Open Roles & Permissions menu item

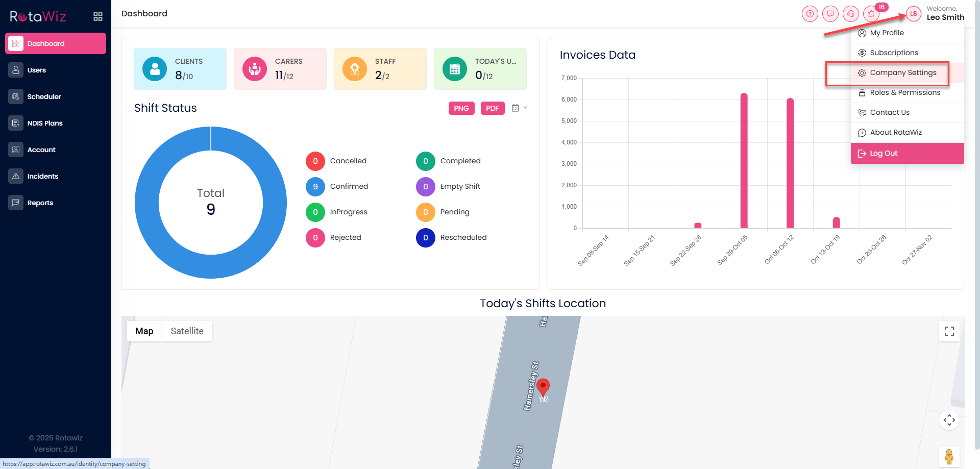point(904,93)
